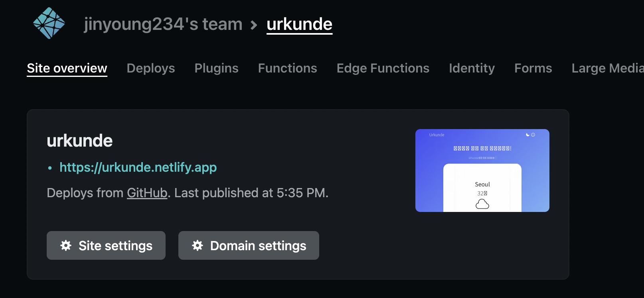This screenshot has width=644, height=298.
Task: Follow the GitHub repository link
Action: (147, 193)
